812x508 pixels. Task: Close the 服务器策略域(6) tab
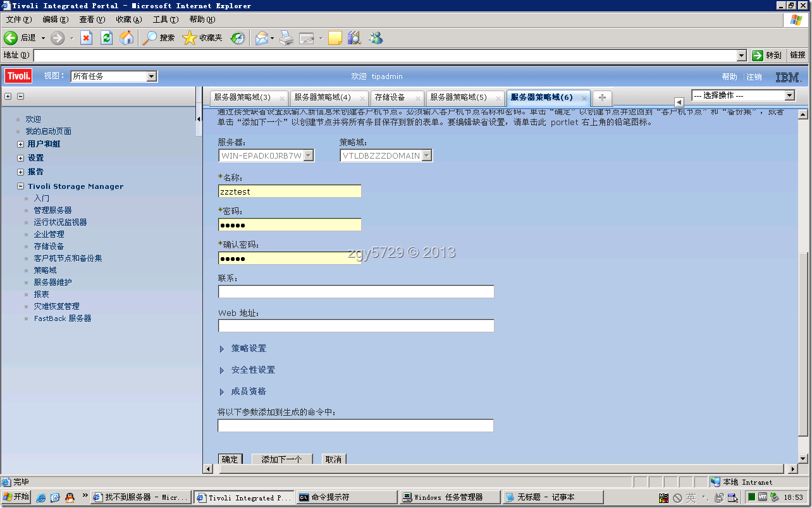(x=584, y=98)
